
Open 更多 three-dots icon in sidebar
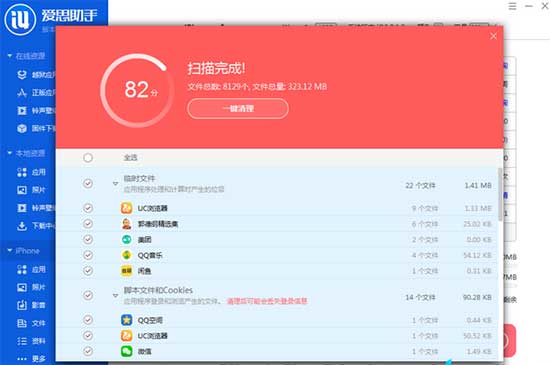22,359
